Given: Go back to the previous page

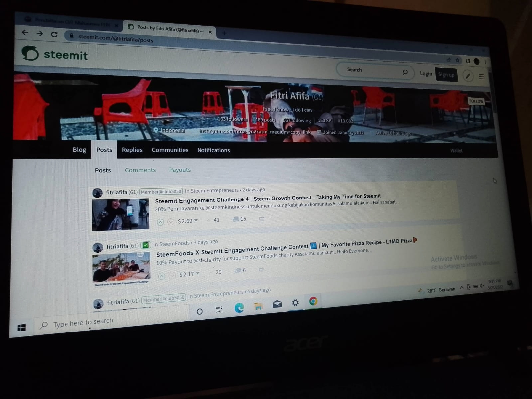Looking at the screenshot, I should 25,32.
